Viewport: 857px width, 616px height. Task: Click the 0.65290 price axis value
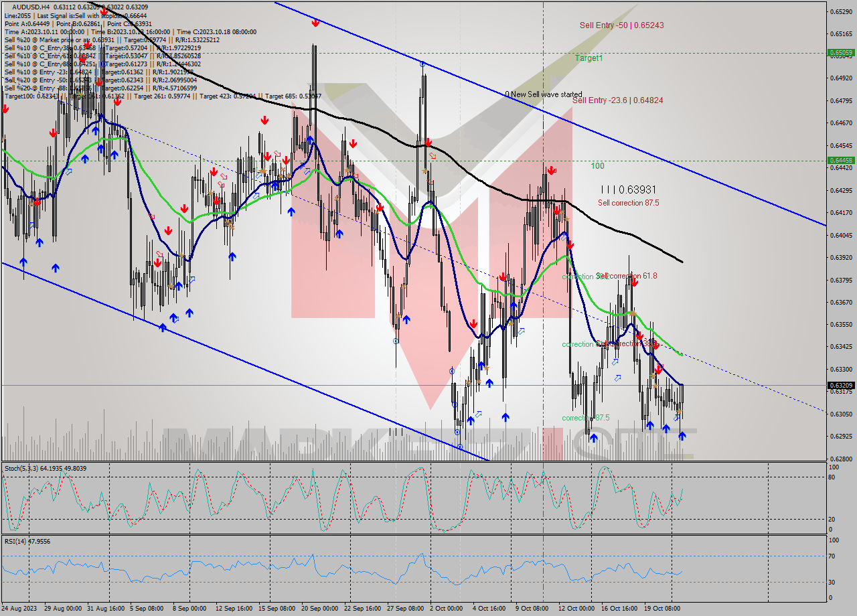(840, 11)
